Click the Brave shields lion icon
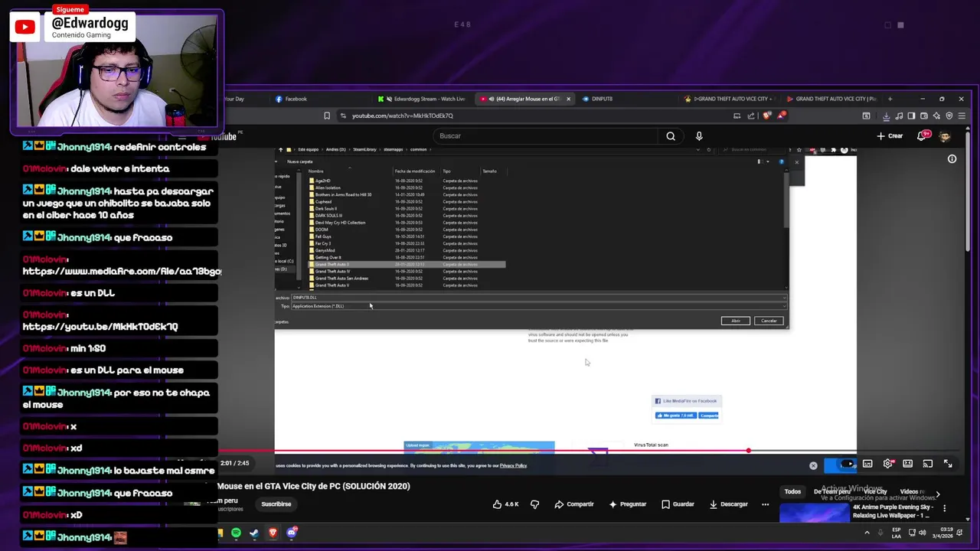This screenshot has height=551, width=980. pyautogui.click(x=767, y=116)
